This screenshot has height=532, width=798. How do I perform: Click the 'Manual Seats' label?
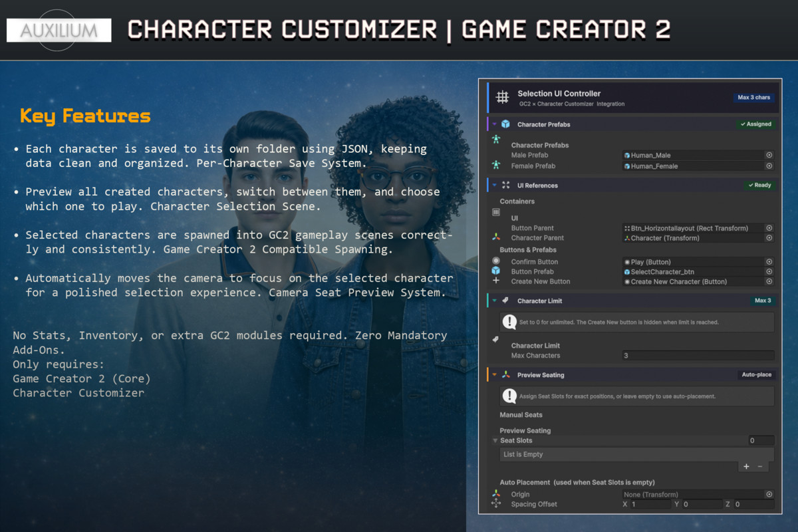(521, 415)
